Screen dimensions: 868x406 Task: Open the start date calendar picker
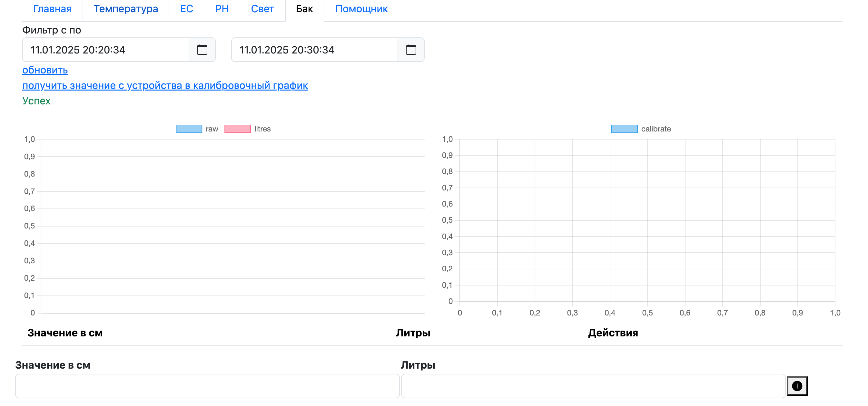click(202, 50)
